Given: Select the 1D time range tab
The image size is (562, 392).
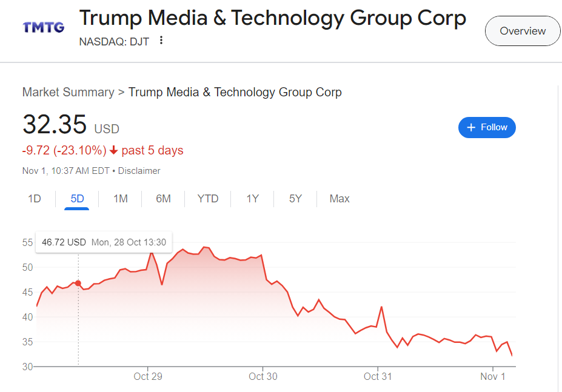Looking at the screenshot, I should (35, 199).
